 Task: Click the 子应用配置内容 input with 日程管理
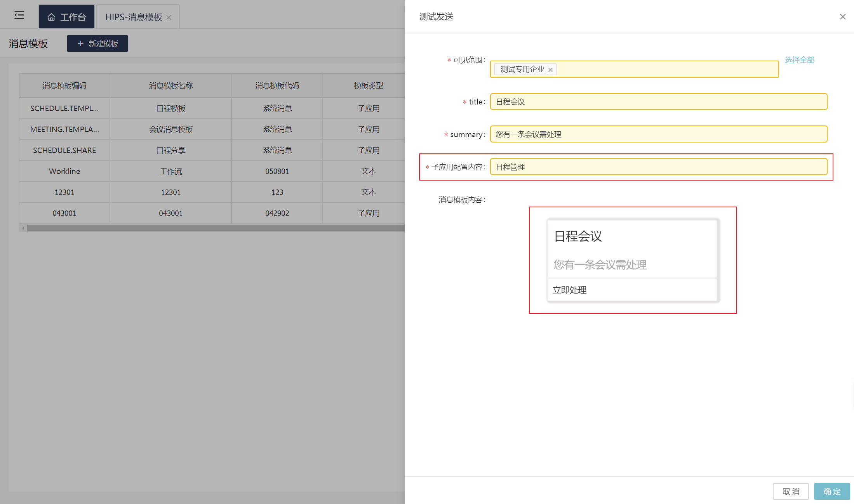tap(658, 167)
